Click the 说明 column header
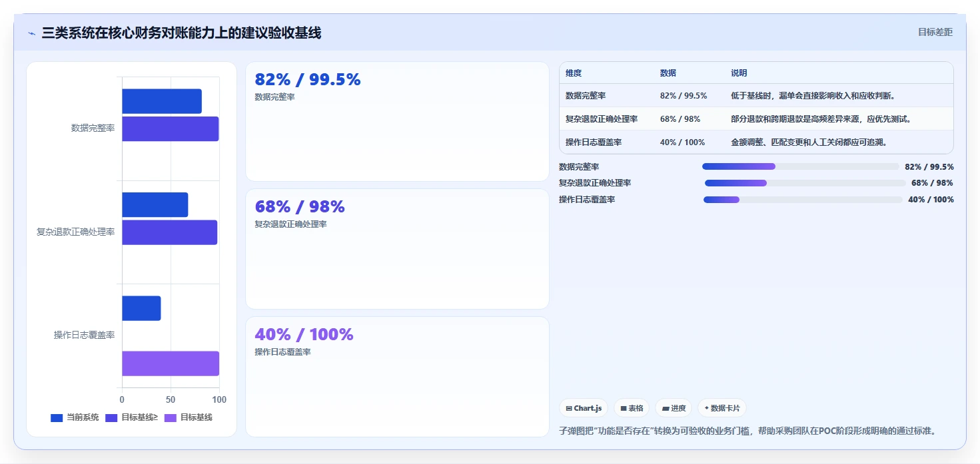This screenshot has width=980, height=464. (x=739, y=73)
